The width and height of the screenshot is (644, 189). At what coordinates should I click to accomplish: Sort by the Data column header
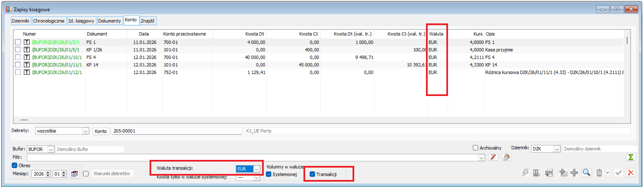tap(144, 34)
